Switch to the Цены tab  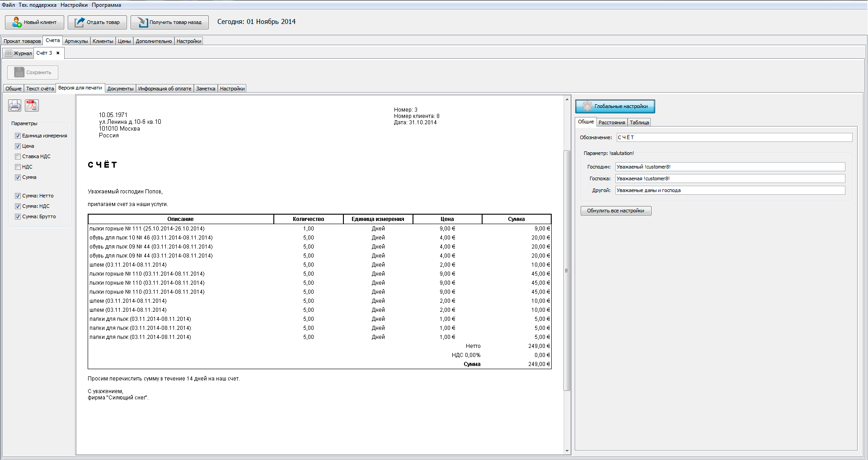point(124,41)
